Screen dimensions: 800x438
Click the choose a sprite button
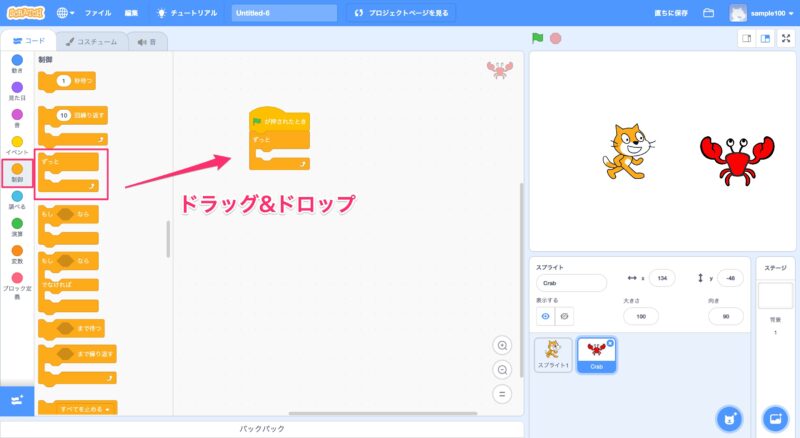730,417
